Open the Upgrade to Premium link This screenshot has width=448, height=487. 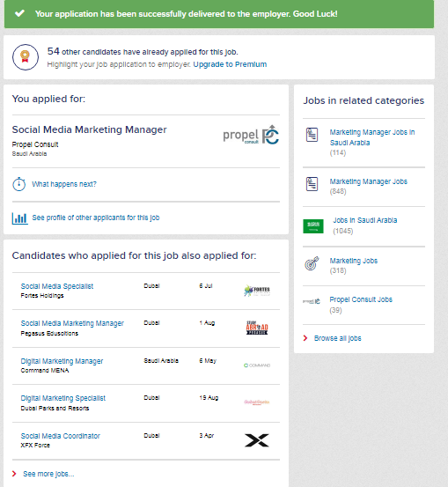tap(230, 64)
